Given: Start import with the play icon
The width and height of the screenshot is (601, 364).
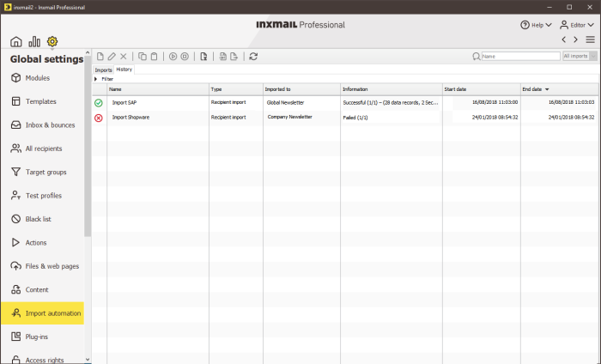Looking at the screenshot, I should pos(173,57).
